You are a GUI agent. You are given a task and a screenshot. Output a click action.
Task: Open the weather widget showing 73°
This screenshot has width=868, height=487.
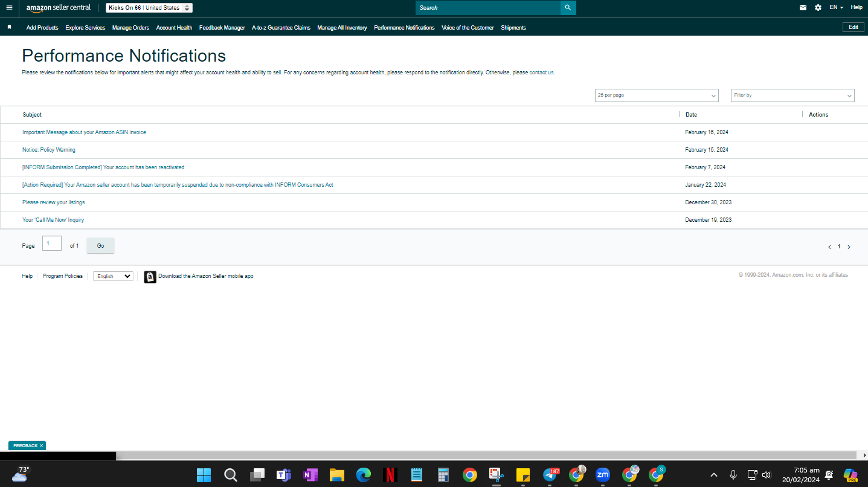tap(21, 474)
